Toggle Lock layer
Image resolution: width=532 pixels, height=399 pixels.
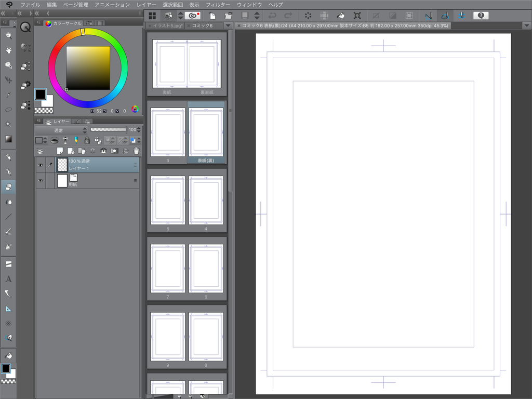point(87,140)
